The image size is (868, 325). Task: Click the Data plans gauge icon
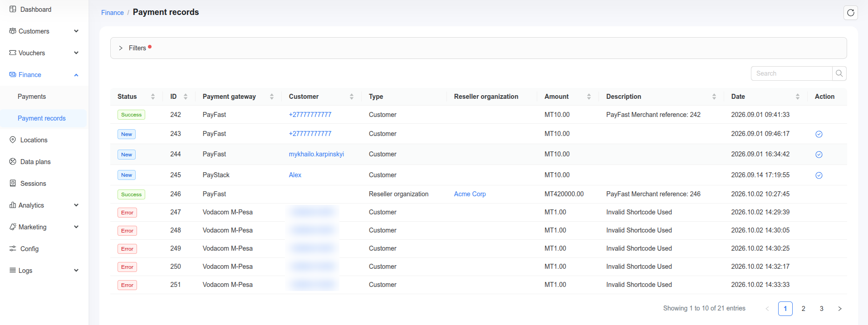coord(13,161)
